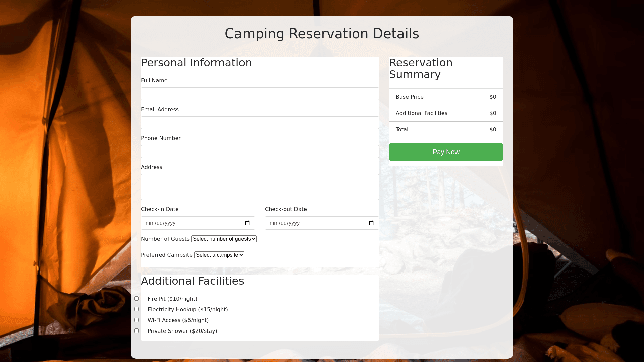
Task: Select the Phone Number text box
Action: (x=260, y=152)
